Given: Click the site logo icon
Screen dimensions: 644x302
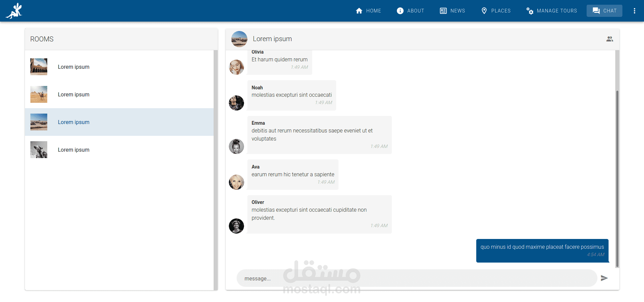Looking at the screenshot, I should (14, 11).
